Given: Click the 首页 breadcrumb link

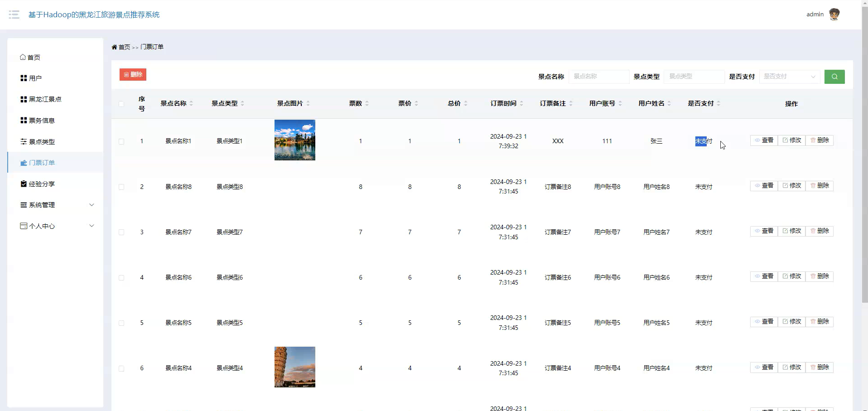Looking at the screenshot, I should [x=124, y=47].
